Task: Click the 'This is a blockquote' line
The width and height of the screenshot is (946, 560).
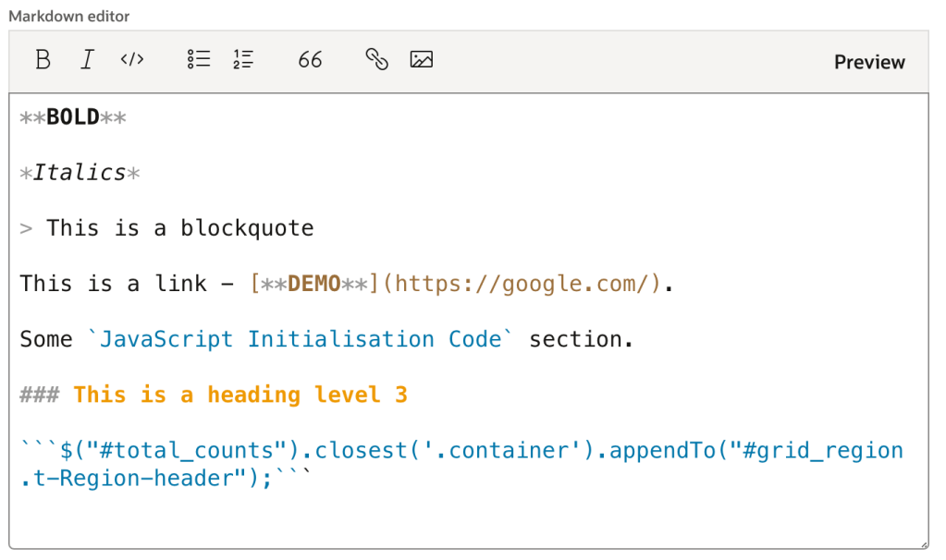Action: pos(179,228)
